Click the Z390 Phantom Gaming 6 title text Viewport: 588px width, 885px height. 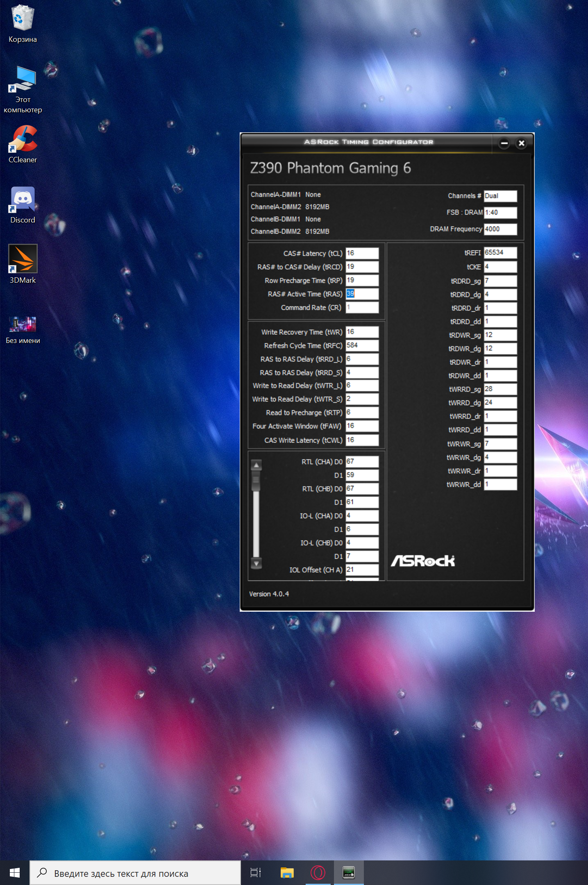coord(331,168)
